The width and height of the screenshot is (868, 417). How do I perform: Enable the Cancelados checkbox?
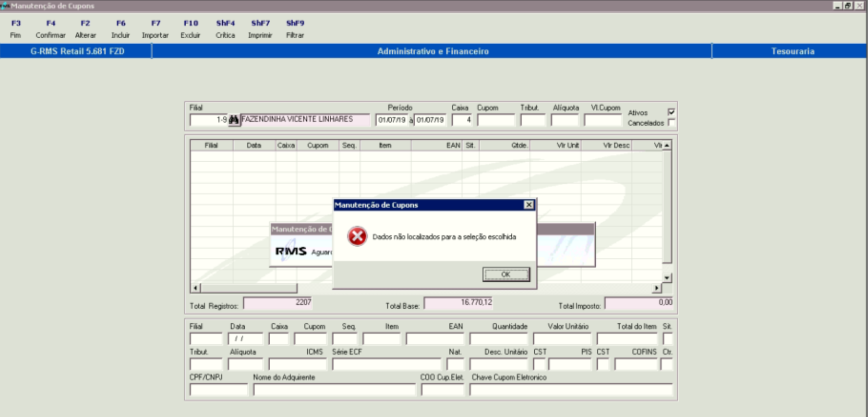click(671, 123)
